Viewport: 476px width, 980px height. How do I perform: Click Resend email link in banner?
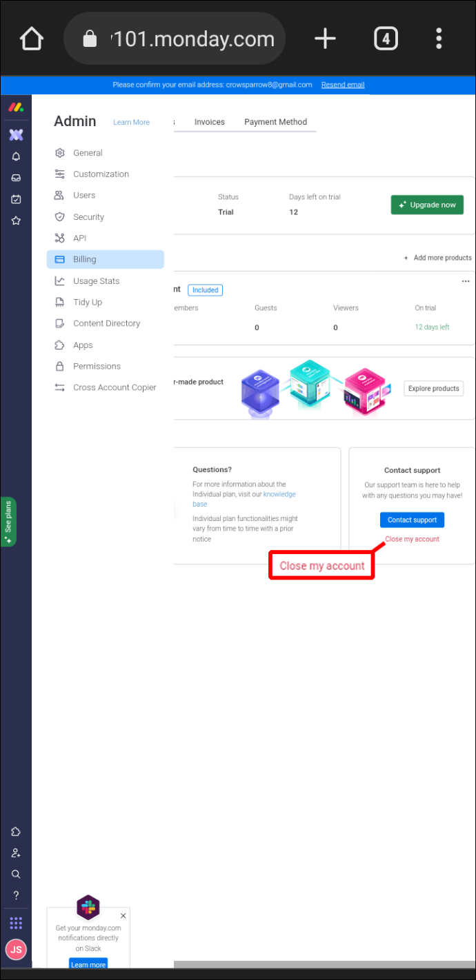343,85
